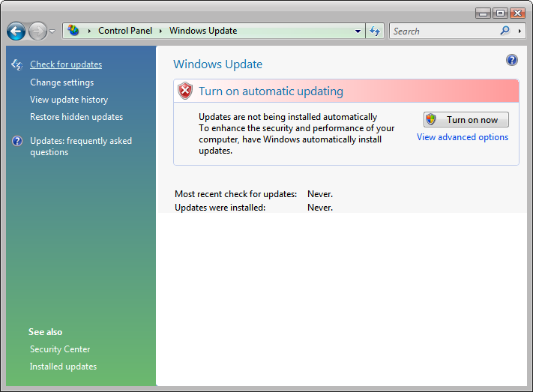533x392 pixels.
Task: Open View update history
Action: [x=69, y=100]
